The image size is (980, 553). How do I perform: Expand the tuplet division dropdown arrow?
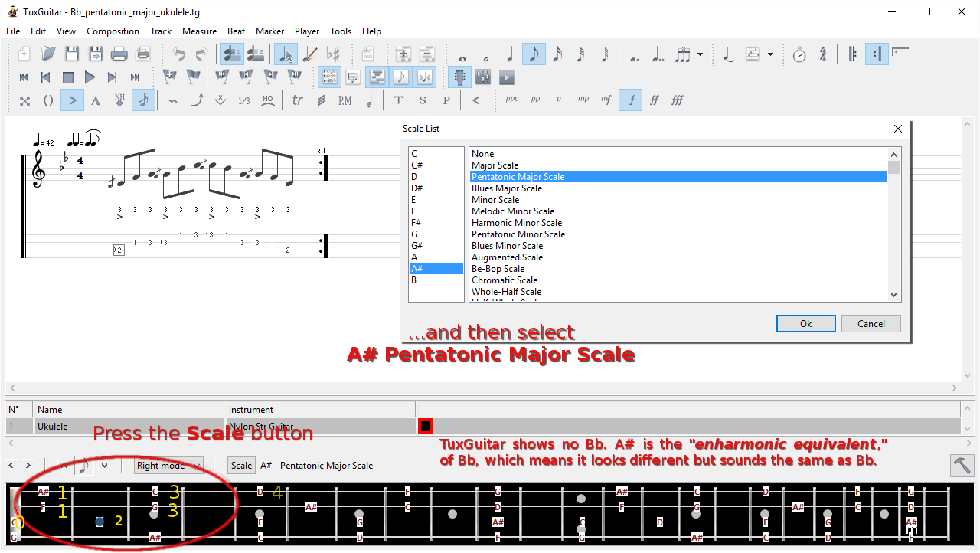701,54
